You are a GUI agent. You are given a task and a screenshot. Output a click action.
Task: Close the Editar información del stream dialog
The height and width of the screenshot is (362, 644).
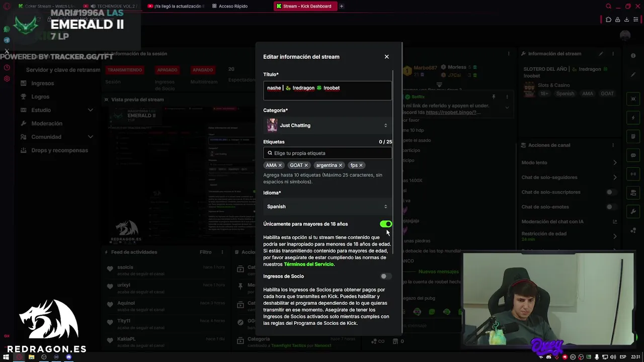386,57
